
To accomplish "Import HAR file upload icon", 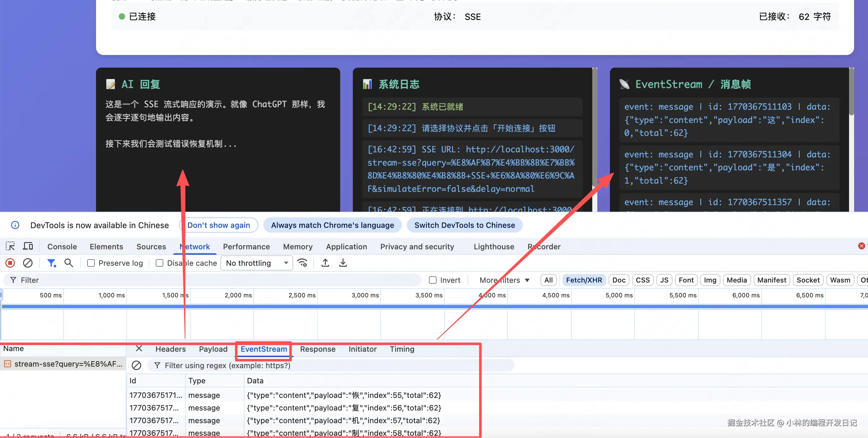I will pos(325,263).
